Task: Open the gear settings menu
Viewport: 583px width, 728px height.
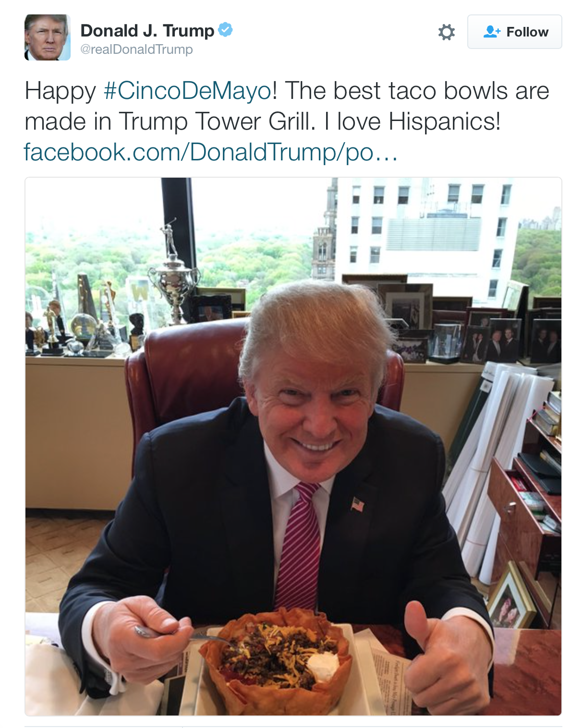Action: click(x=446, y=32)
